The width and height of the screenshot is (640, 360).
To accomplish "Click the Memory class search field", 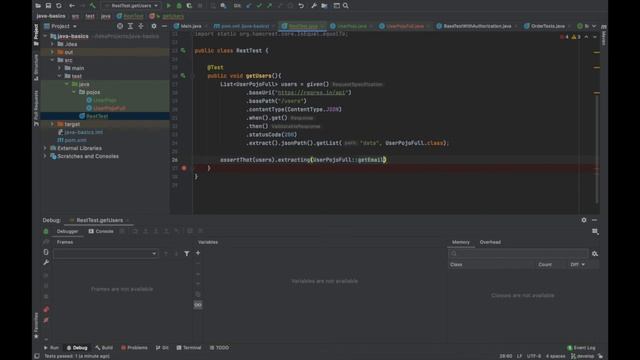I will click(518, 253).
